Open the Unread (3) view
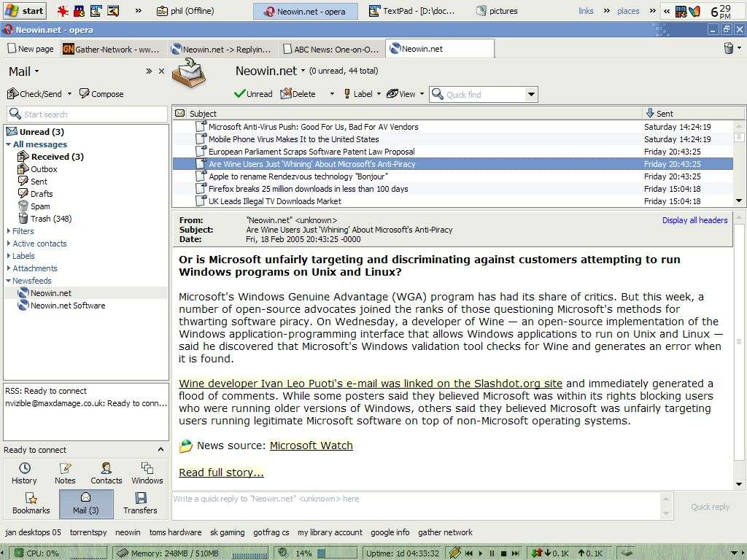Screen dimensions: 747x560 tap(36, 132)
